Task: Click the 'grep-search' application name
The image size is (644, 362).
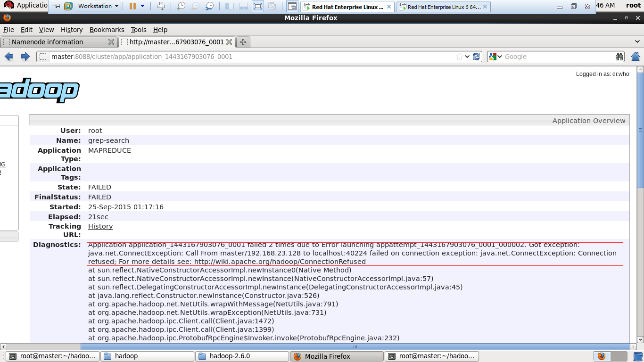Action: 108,140
